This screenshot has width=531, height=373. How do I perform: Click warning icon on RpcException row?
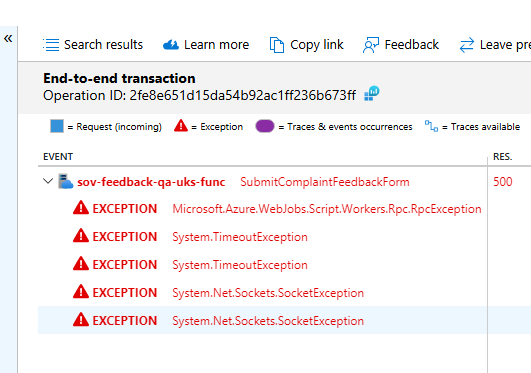81,208
